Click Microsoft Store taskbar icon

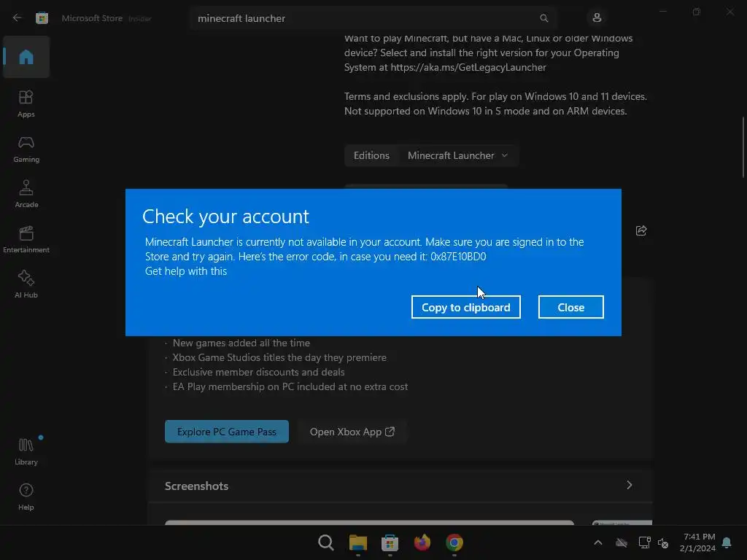click(390, 542)
